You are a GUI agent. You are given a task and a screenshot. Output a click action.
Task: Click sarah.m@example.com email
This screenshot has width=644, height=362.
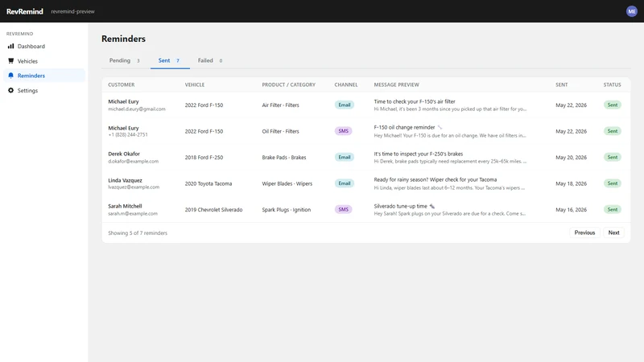coord(133,213)
